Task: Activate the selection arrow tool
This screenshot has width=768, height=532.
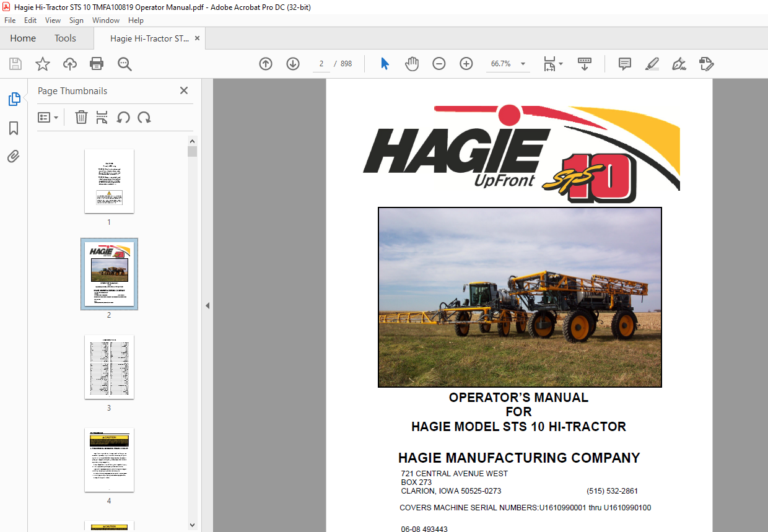Action: click(385, 64)
